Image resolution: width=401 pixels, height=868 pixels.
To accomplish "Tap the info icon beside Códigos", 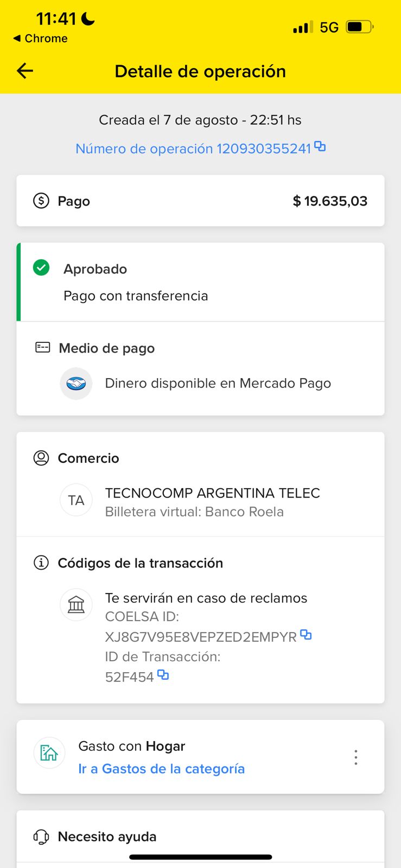I will [41, 563].
